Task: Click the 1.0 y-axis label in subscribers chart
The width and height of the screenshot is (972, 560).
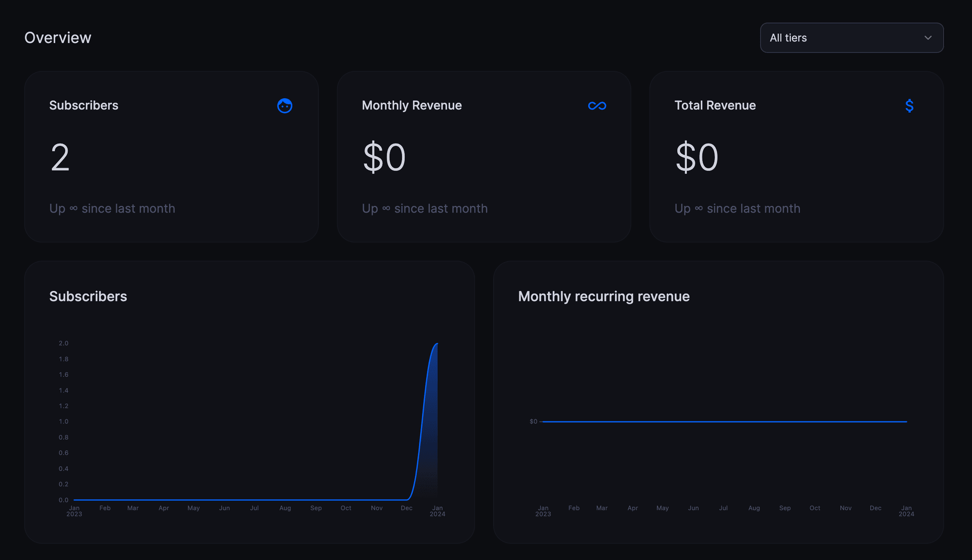Action: 63,421
